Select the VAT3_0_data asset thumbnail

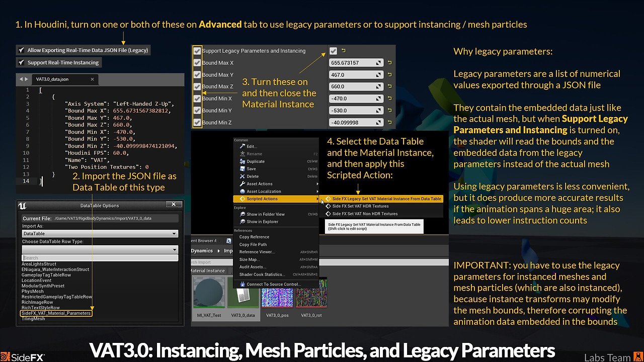tap(243, 298)
